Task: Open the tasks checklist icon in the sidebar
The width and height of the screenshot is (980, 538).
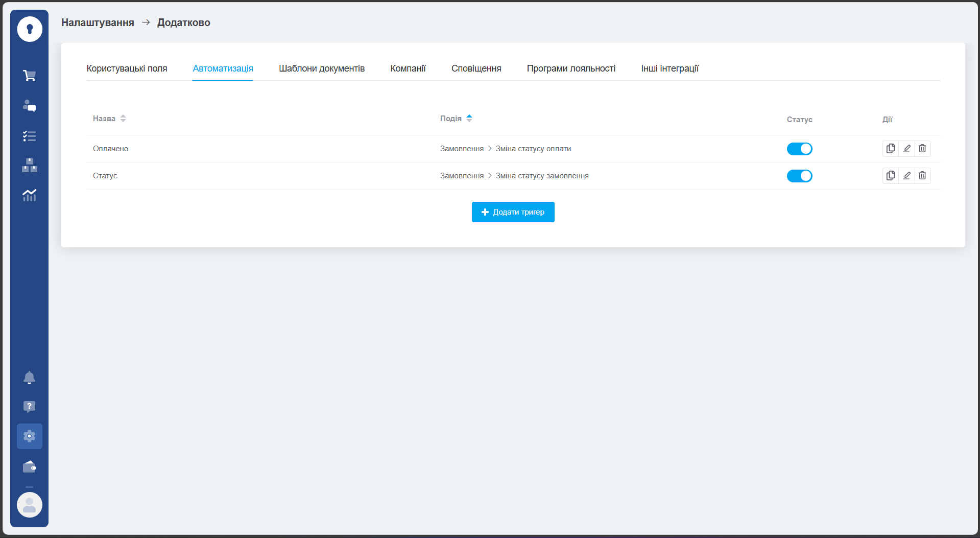Action: (x=30, y=136)
